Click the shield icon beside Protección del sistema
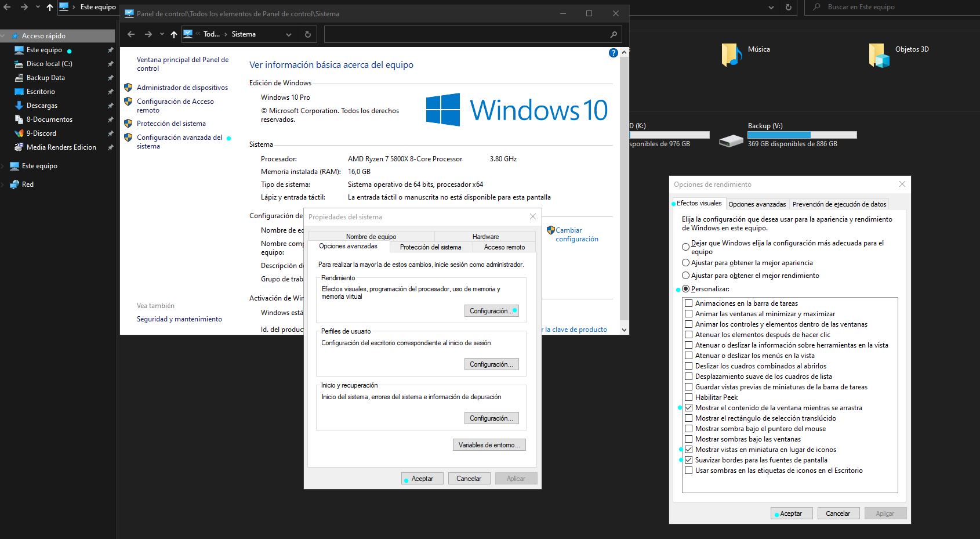The width and height of the screenshot is (980, 539). 128,124
